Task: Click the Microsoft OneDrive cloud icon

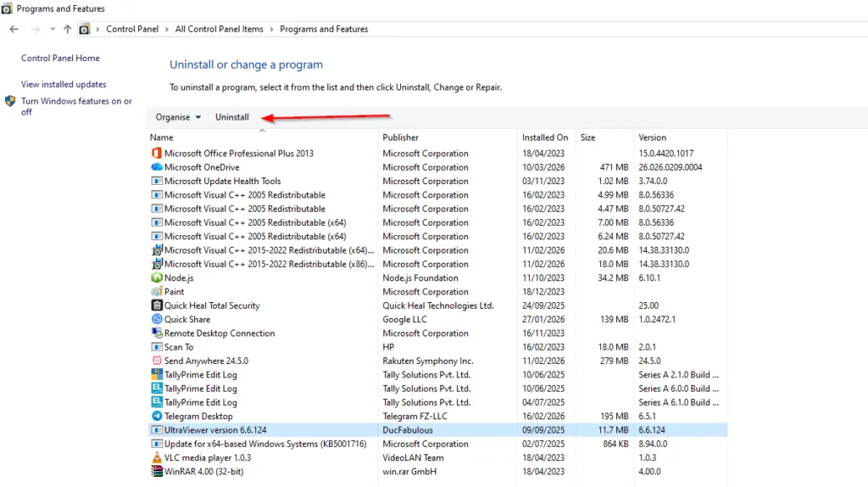Action: point(156,167)
